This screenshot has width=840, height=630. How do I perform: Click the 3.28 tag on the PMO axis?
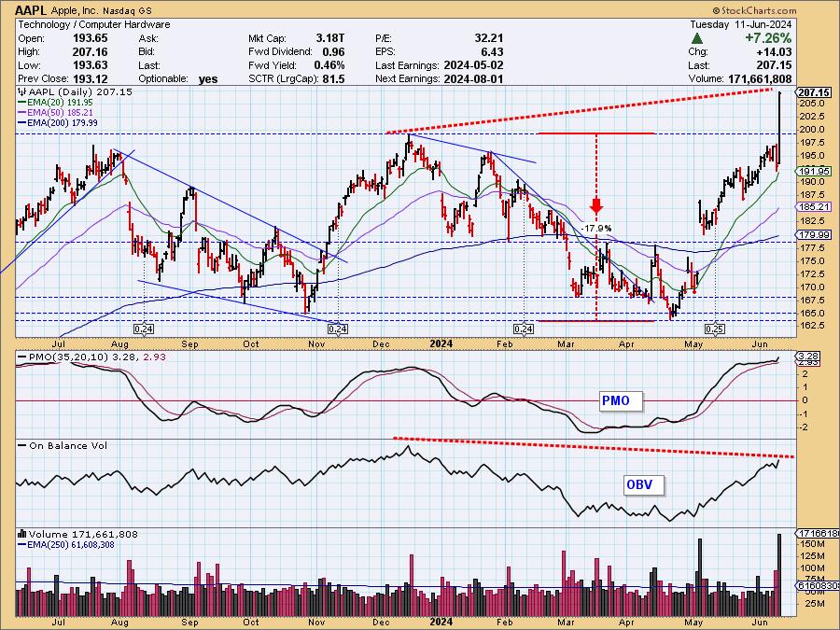tap(809, 357)
